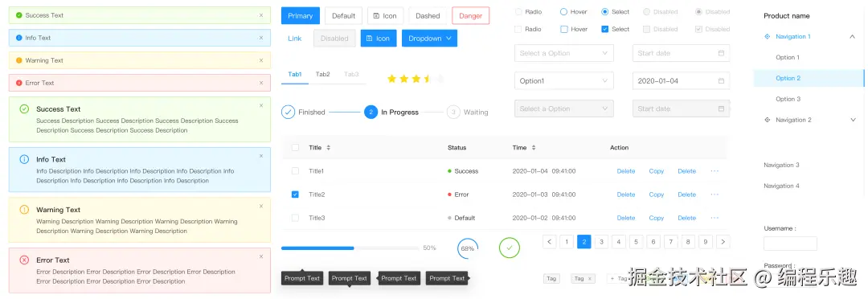Switch to Tab2
The width and height of the screenshot is (868, 299).
pos(323,74)
